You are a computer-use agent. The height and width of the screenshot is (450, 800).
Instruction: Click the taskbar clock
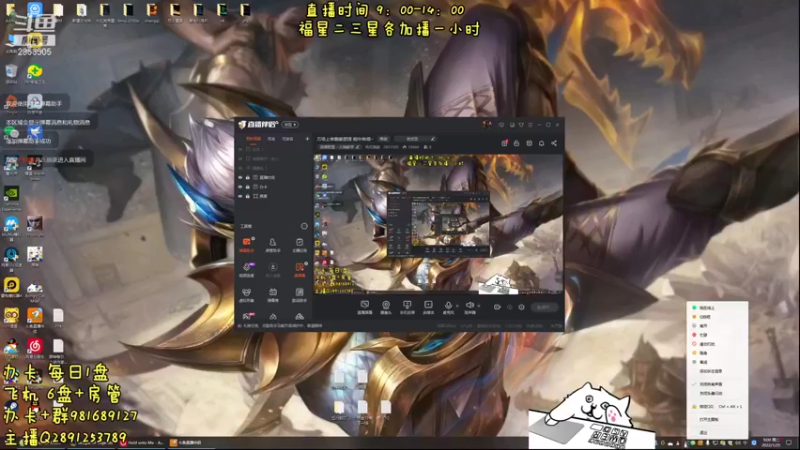point(770,442)
